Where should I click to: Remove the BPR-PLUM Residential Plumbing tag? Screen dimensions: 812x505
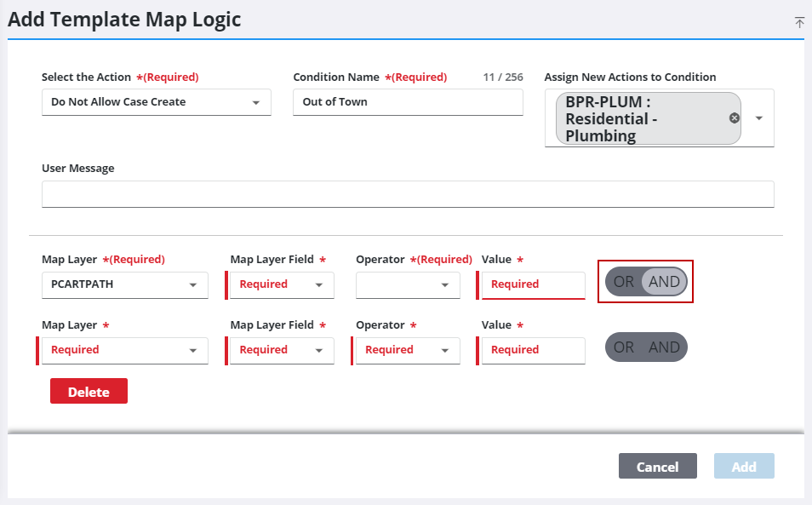pyautogui.click(x=734, y=118)
